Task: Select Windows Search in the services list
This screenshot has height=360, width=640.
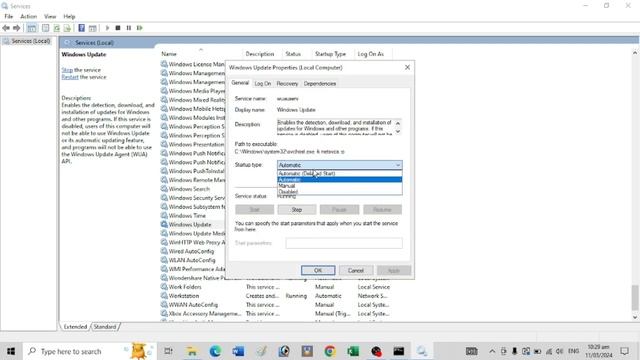Action: [x=189, y=189]
